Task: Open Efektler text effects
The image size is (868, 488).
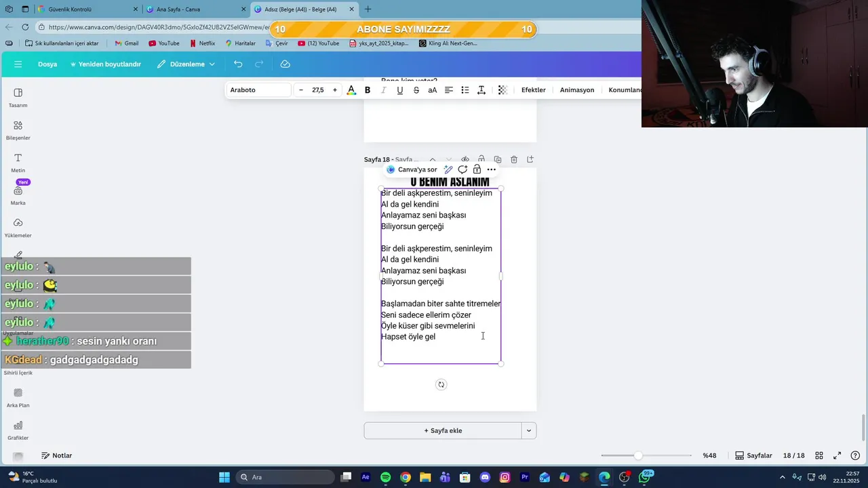Action: coord(534,90)
